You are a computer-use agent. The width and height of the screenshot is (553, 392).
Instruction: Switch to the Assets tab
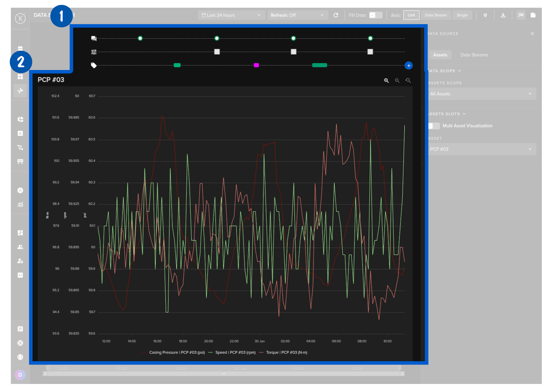click(x=440, y=55)
